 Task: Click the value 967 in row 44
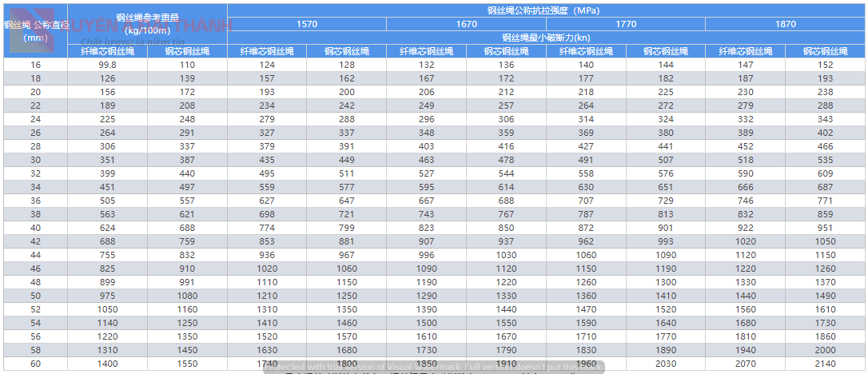pos(347,255)
